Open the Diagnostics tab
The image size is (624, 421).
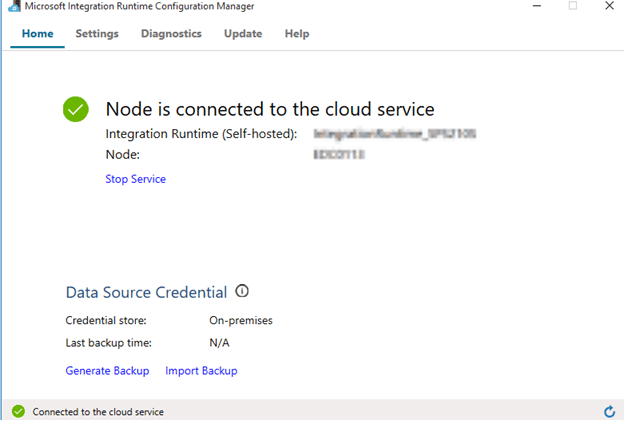171,34
